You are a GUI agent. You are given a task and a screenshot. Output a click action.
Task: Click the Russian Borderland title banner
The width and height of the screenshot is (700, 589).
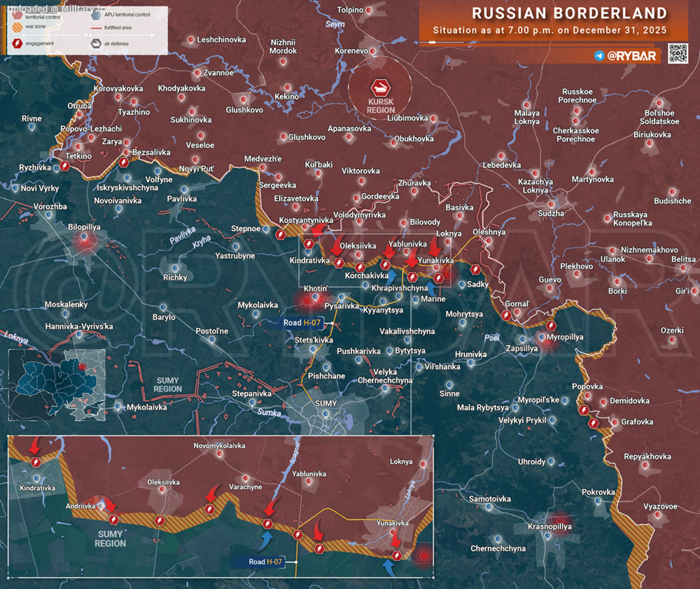click(568, 13)
